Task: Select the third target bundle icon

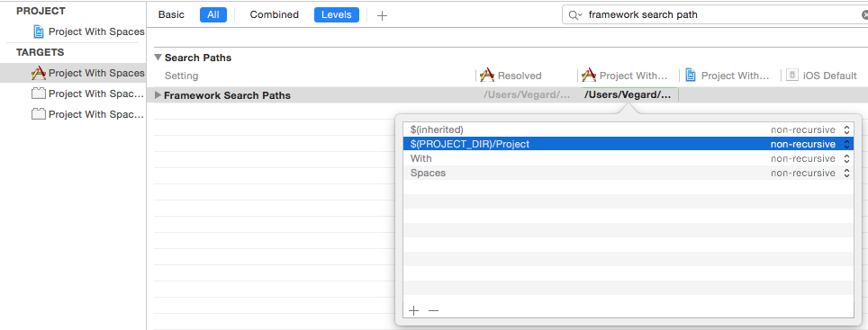Action: (x=38, y=114)
